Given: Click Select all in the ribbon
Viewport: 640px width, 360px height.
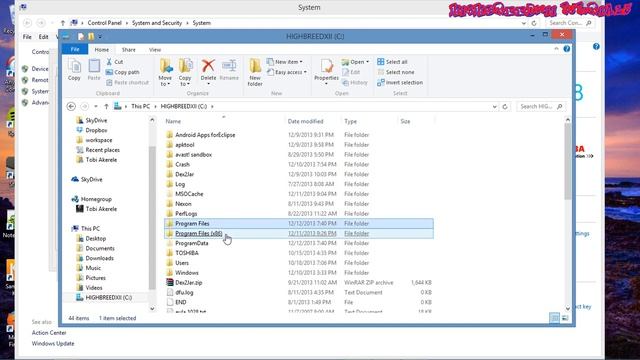Looking at the screenshot, I should [392, 62].
